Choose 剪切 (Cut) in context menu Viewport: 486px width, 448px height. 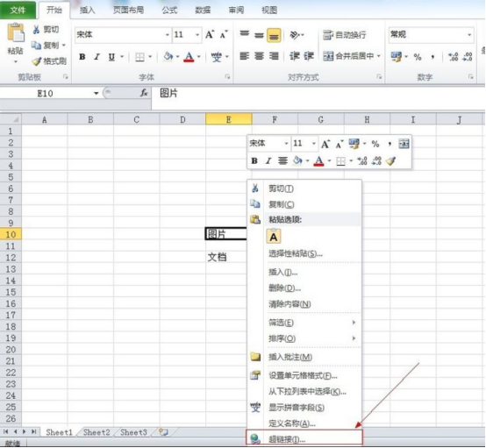(304, 188)
